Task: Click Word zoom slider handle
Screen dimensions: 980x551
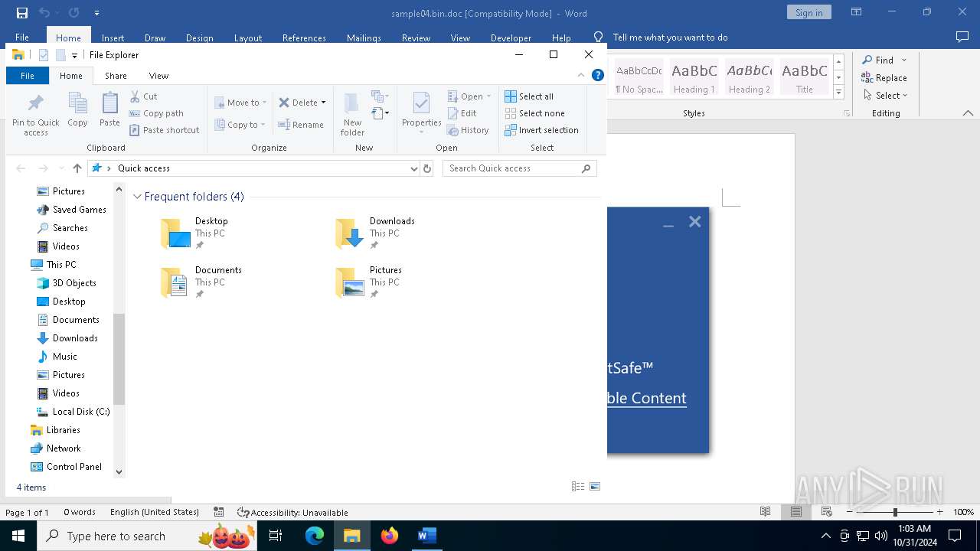Action: click(x=895, y=512)
